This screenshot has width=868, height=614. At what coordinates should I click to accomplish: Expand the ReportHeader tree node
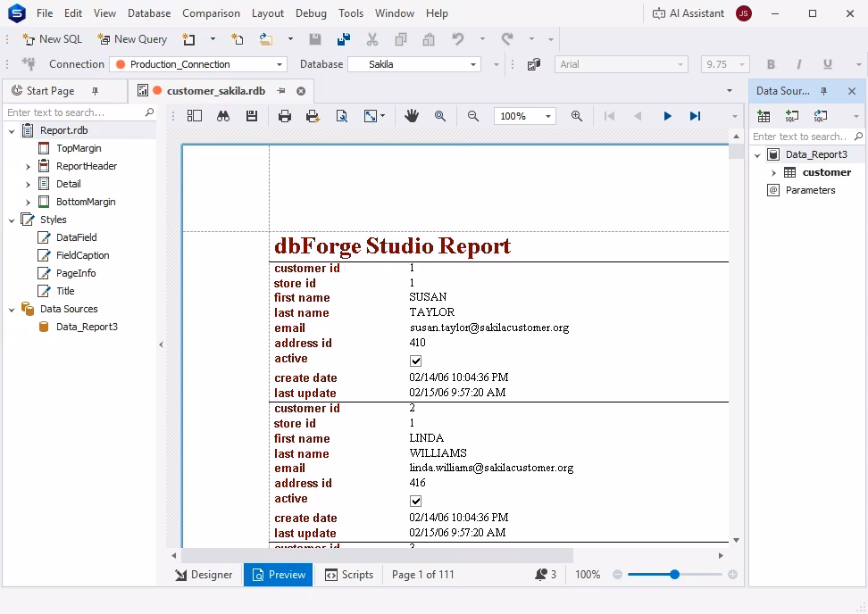pos(28,167)
